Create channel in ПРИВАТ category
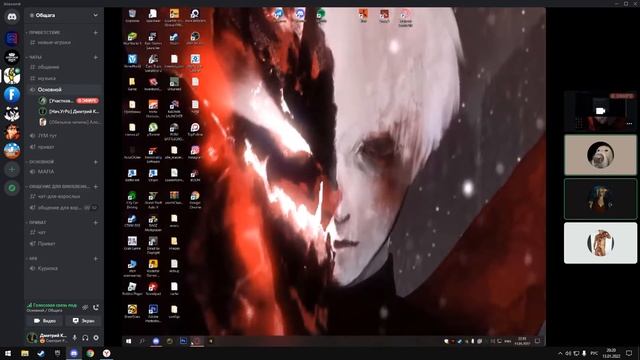The height and width of the screenshot is (360, 640). click(x=96, y=222)
